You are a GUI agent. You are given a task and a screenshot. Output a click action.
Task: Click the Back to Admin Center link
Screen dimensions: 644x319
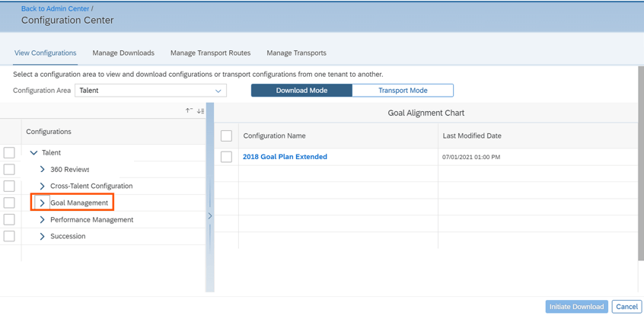[x=55, y=8]
